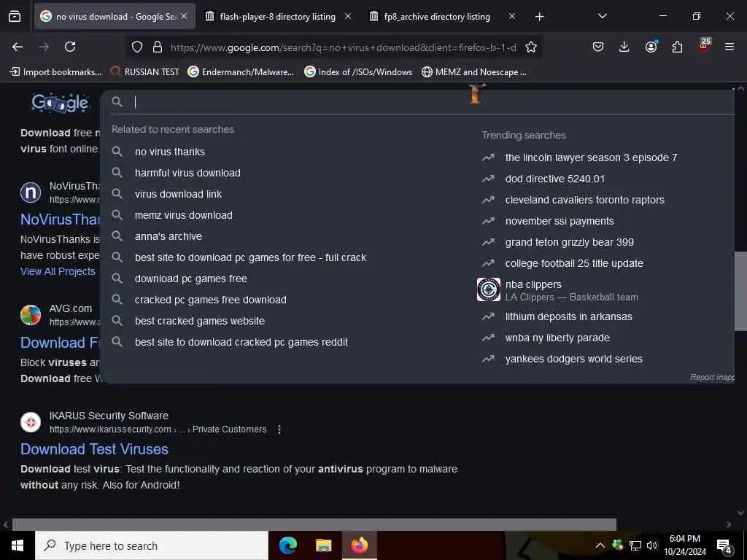Viewport: 747px width, 560px height.
Task: Open Import bookmarks bookmark item
Action: [55, 72]
